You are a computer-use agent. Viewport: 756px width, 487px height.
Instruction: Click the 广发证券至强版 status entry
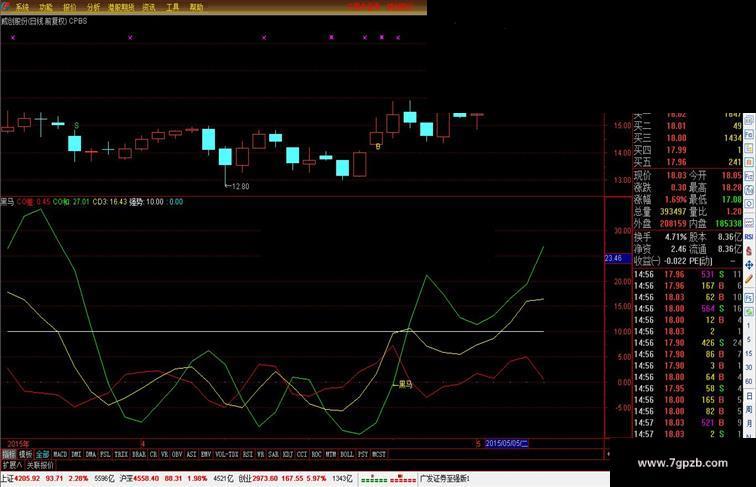tap(445, 478)
